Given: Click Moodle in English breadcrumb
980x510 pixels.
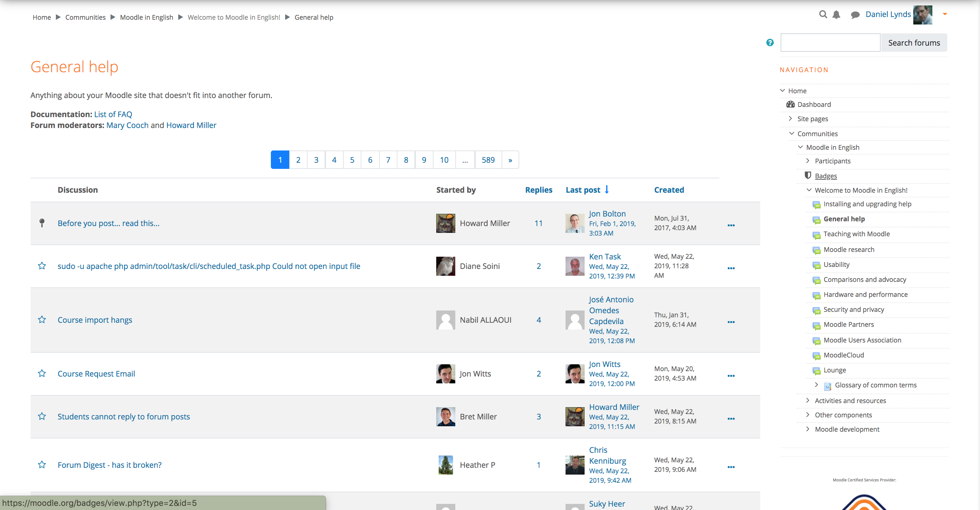Looking at the screenshot, I should click(146, 17).
